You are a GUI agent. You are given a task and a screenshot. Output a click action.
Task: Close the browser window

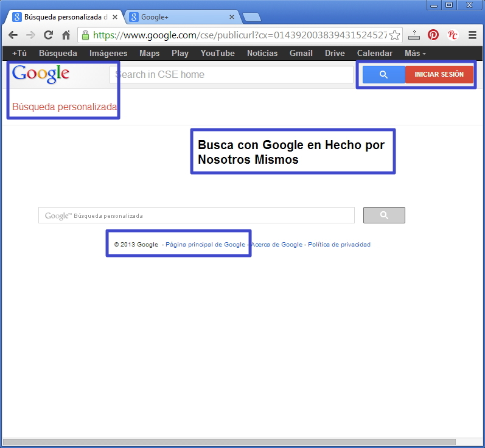(470, 5)
